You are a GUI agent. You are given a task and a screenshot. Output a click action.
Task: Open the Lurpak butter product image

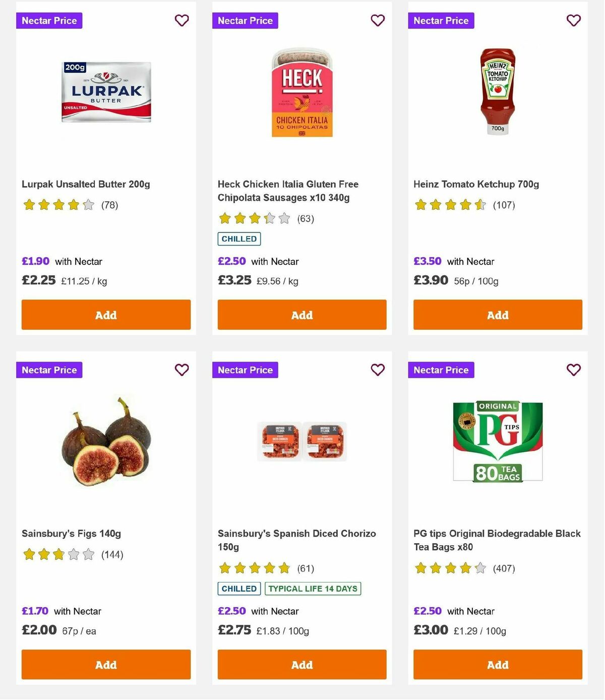105,93
